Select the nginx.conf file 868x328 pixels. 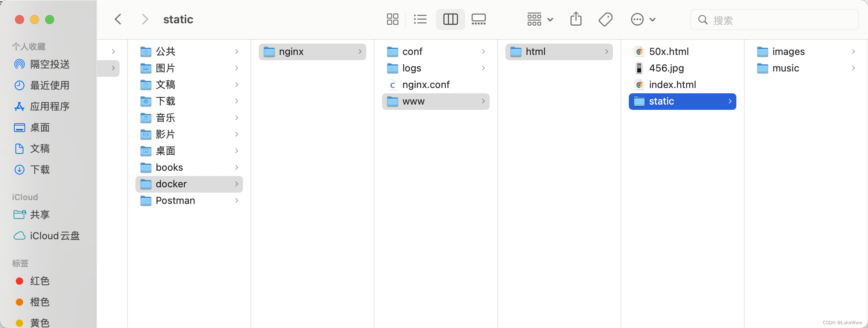pos(436,85)
